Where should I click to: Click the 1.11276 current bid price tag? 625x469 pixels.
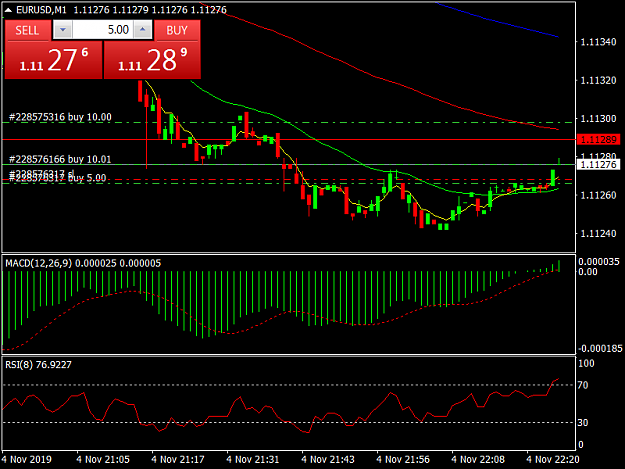[x=598, y=165]
